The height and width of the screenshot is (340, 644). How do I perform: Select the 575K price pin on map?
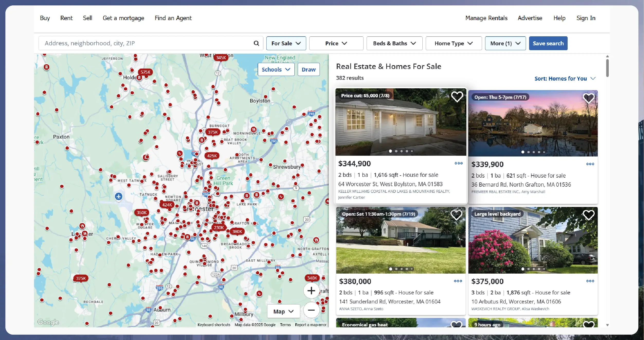pos(145,72)
